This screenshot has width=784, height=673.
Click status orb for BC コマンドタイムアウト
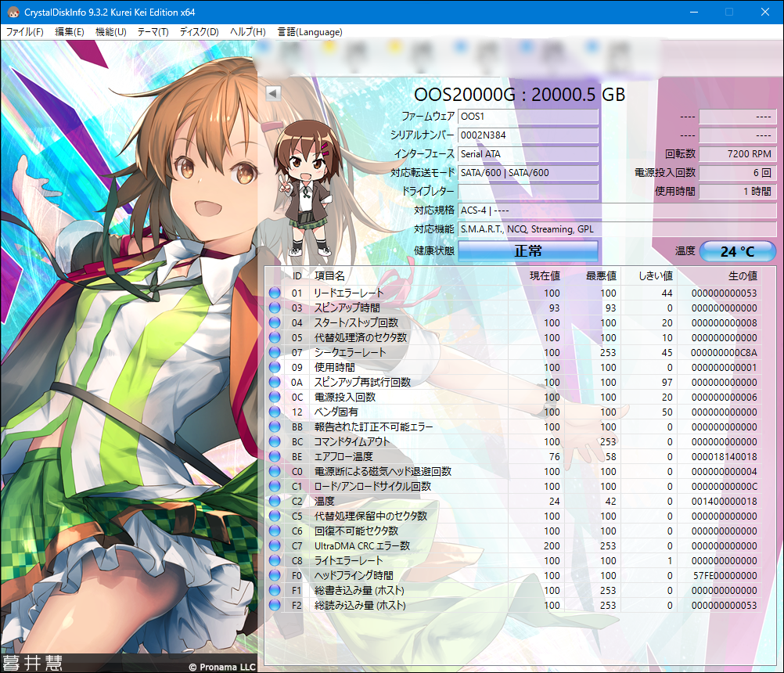click(275, 441)
